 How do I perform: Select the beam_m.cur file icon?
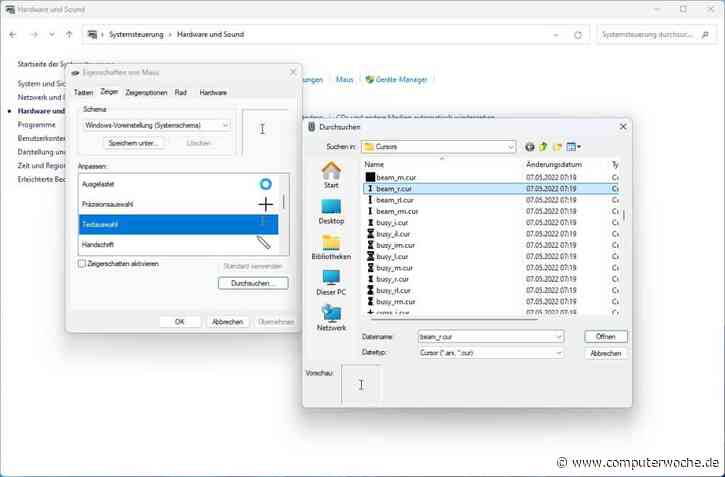[x=370, y=177]
